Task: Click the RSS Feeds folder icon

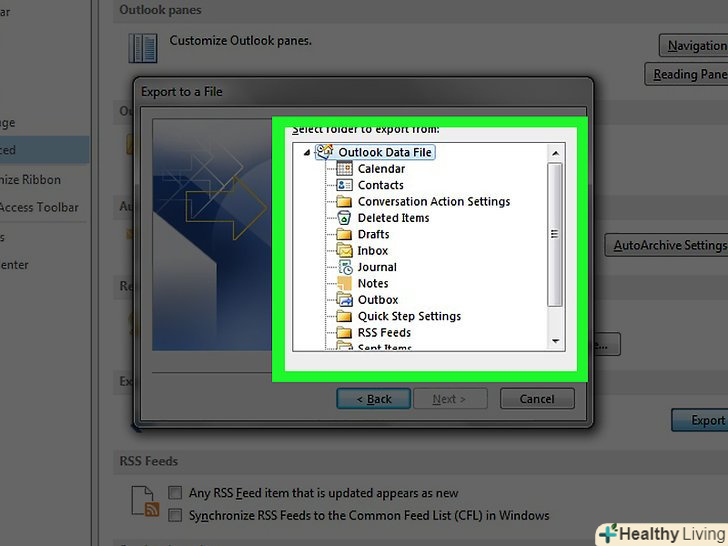Action: click(344, 332)
